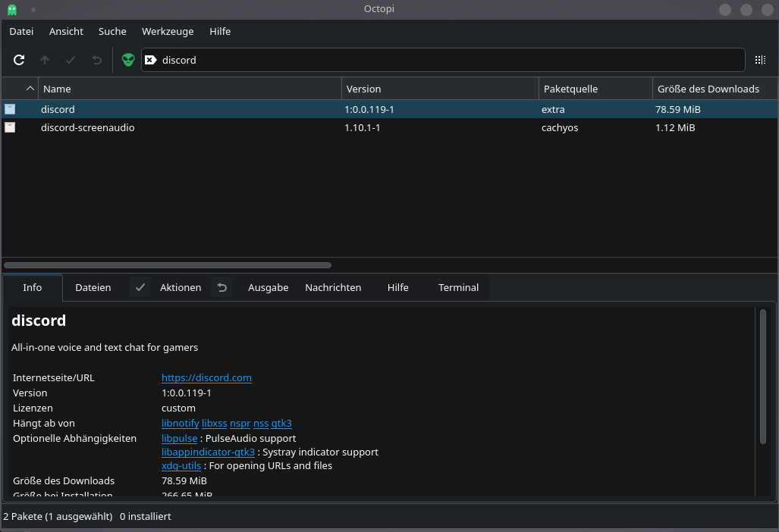Switch to the Dateien tab
Viewport: 779px width, 532px height.
[x=93, y=287]
